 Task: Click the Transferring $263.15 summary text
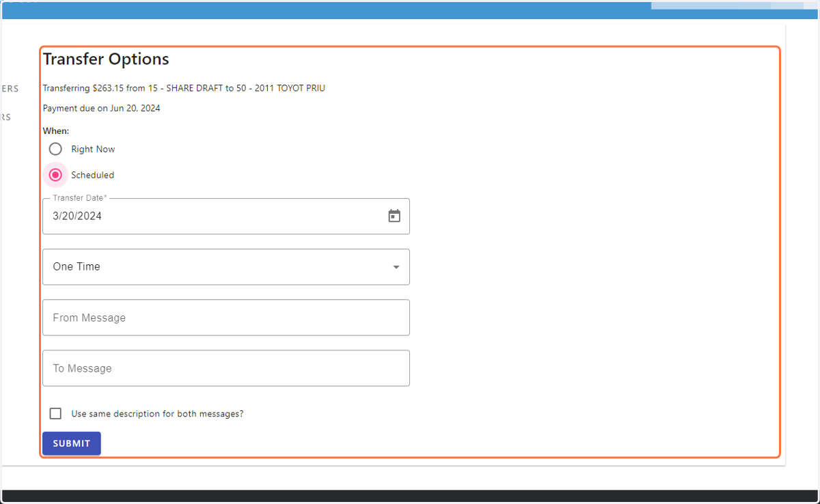click(x=184, y=88)
